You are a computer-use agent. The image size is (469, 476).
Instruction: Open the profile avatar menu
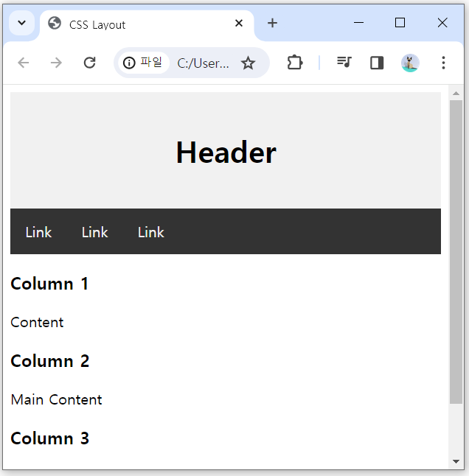click(x=410, y=63)
